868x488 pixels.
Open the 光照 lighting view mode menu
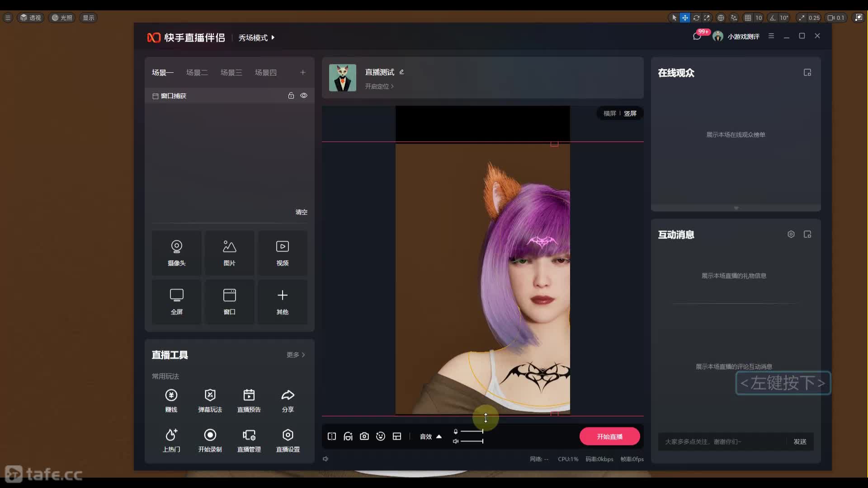point(62,18)
